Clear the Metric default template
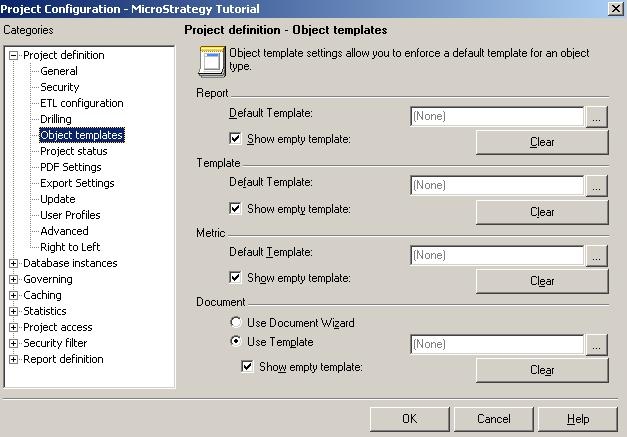627x437 pixels. click(x=542, y=281)
